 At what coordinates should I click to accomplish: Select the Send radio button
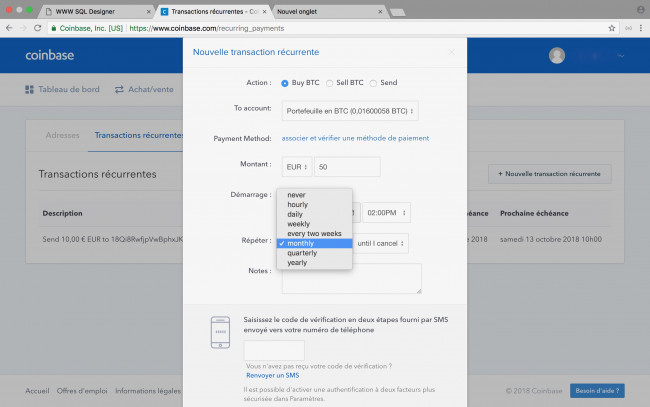click(x=373, y=83)
